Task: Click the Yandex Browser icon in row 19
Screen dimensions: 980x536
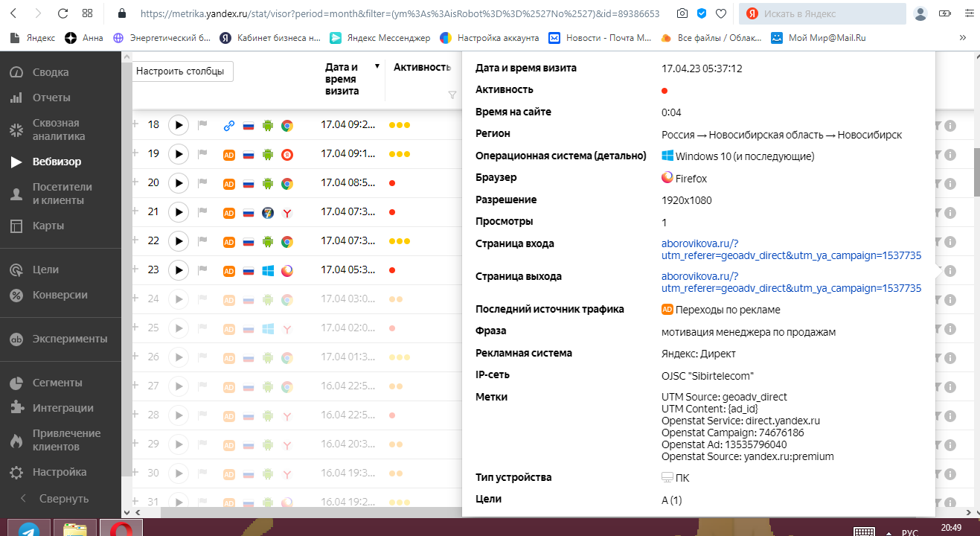Action: tap(286, 155)
